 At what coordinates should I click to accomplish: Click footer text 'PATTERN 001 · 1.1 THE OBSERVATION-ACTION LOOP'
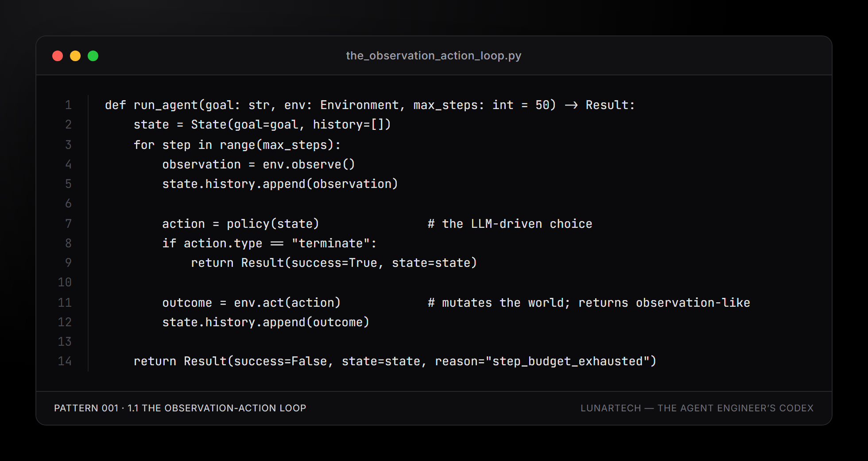(180, 408)
